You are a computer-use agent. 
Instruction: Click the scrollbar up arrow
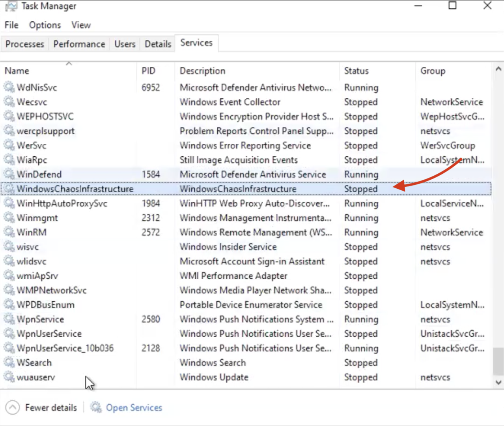(498, 69)
